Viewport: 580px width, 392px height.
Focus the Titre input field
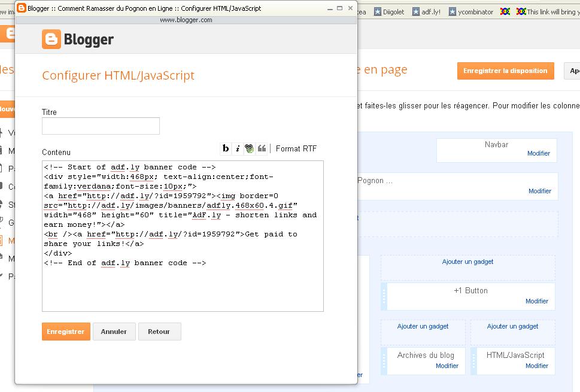tap(101, 126)
